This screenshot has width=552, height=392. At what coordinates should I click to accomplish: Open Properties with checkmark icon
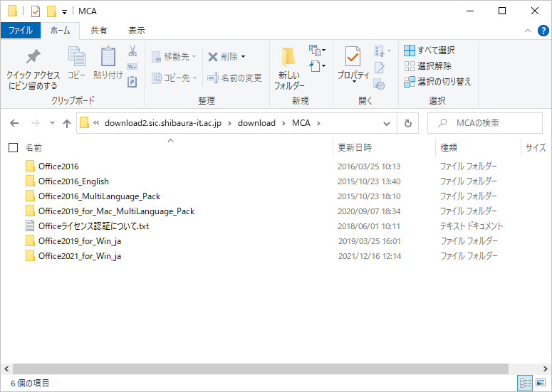353,56
